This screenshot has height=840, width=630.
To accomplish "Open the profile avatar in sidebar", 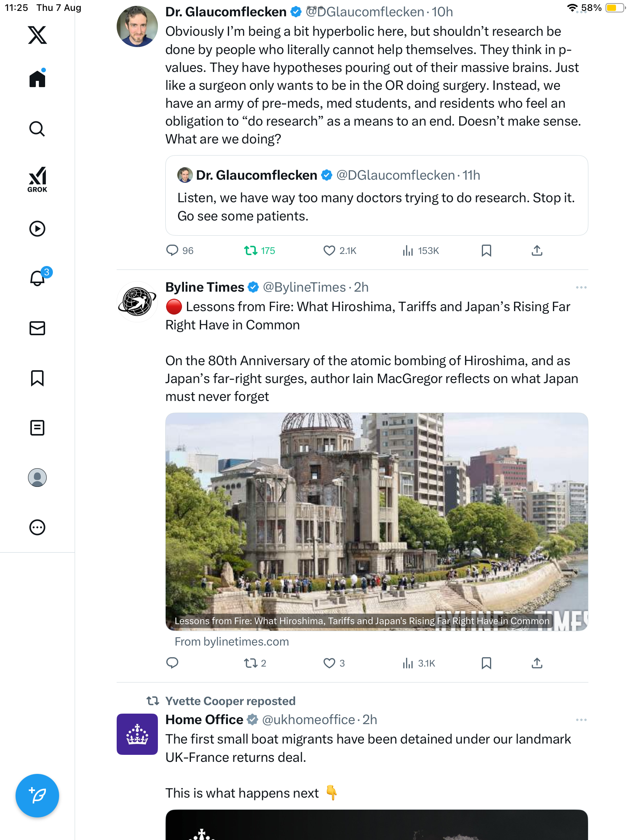I will click(37, 478).
